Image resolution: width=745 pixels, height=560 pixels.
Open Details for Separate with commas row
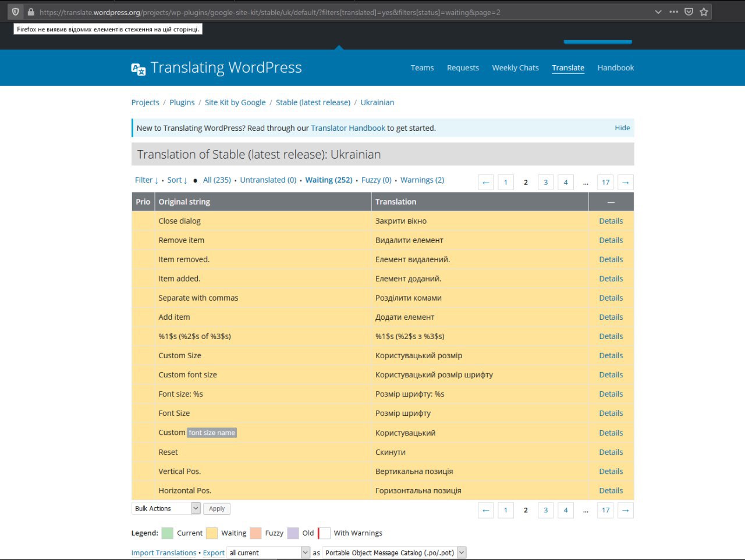click(x=611, y=298)
